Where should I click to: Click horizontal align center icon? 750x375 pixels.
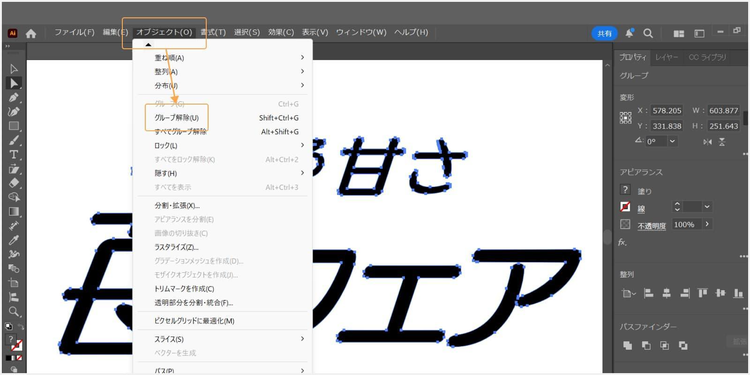click(667, 293)
